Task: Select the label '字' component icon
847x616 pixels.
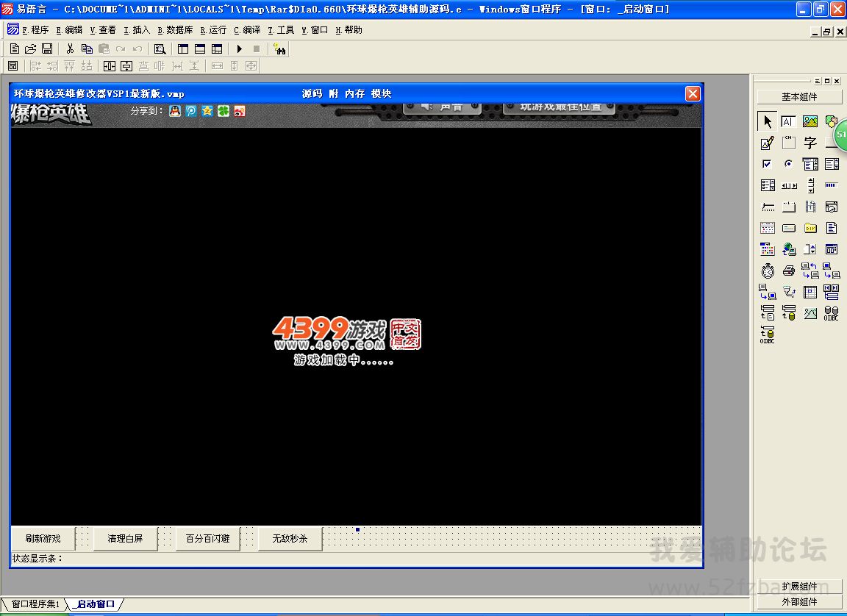Action: tap(810, 143)
